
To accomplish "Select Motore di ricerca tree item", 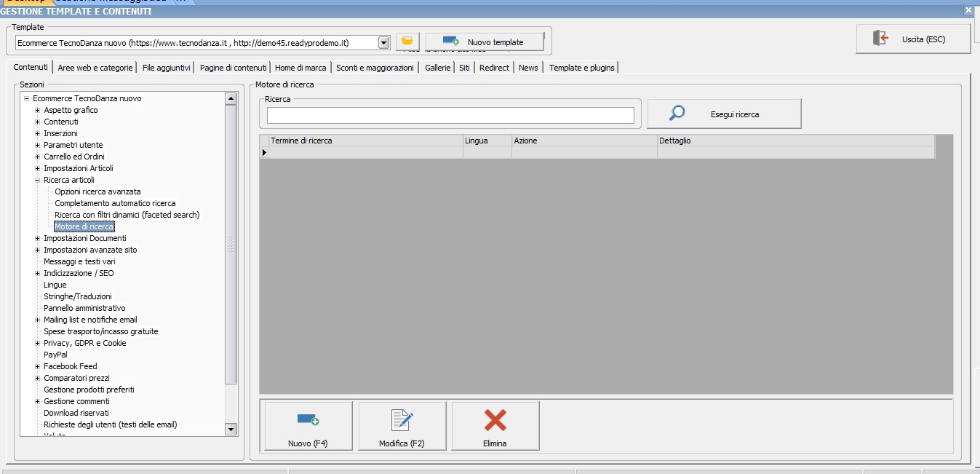I will tap(84, 226).
